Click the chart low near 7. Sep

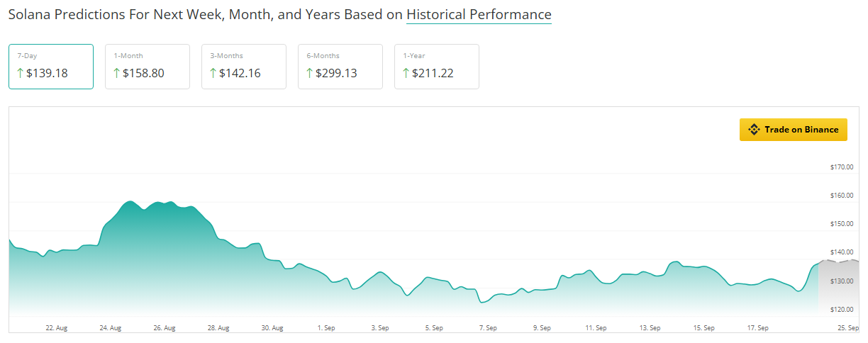point(483,302)
